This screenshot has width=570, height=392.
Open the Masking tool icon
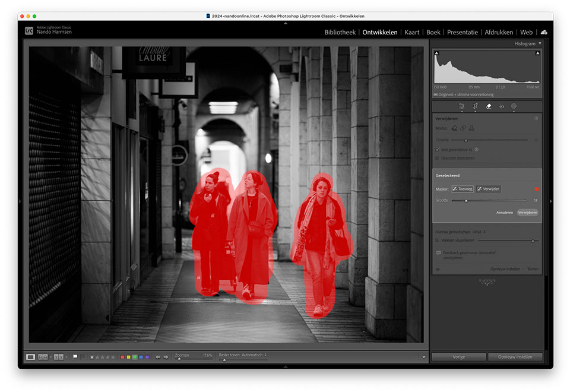514,106
